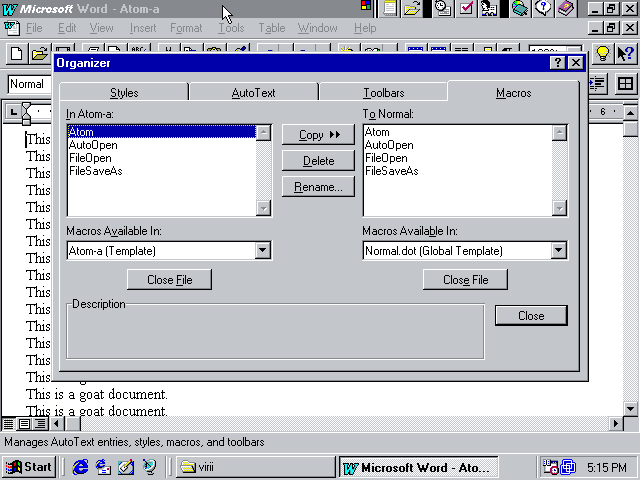The height and width of the screenshot is (480, 640).
Task: Open the teal book shortcut bar icon
Action: (x=520, y=8)
